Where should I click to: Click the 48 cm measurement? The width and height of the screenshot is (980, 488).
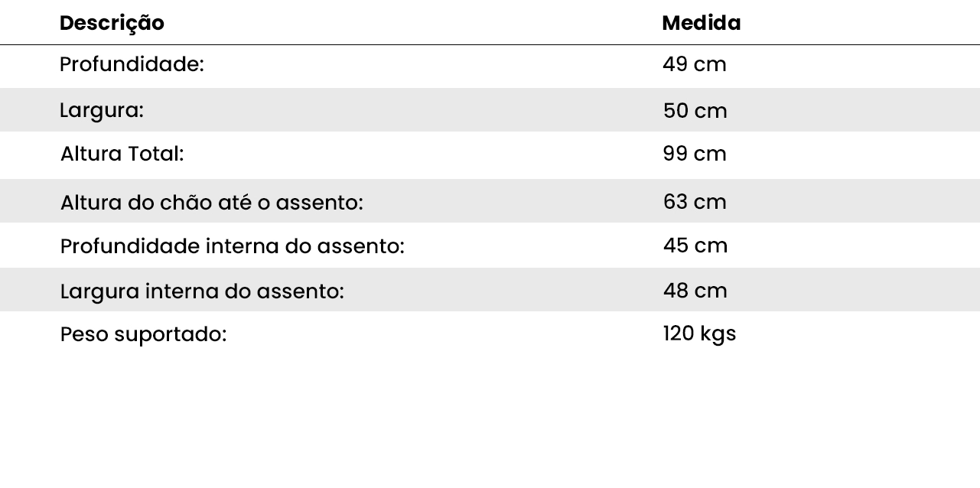point(695,291)
